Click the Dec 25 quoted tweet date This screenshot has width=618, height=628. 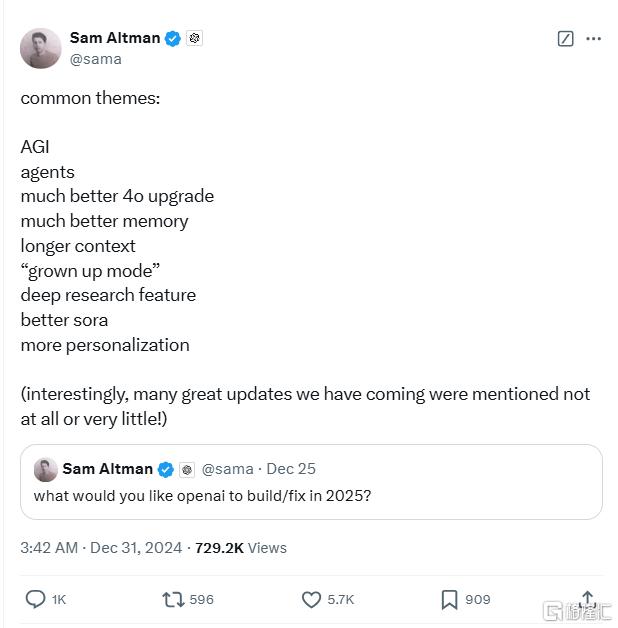tap(290, 469)
